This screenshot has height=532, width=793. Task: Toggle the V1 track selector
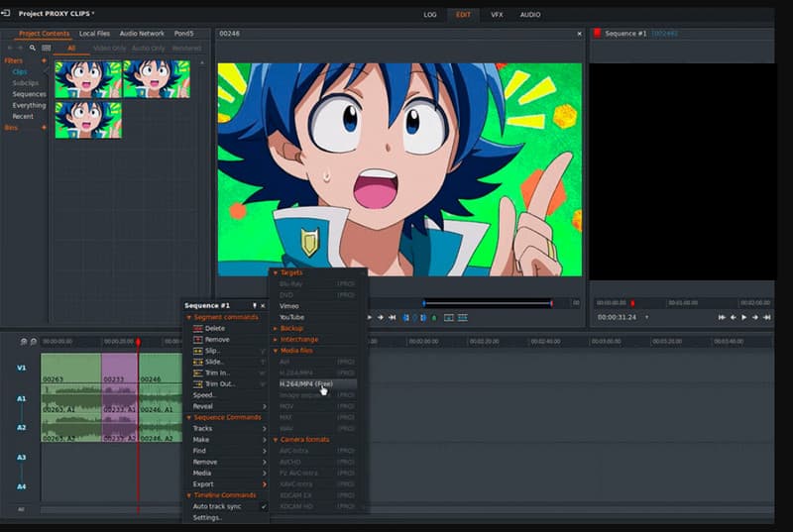tap(21, 368)
